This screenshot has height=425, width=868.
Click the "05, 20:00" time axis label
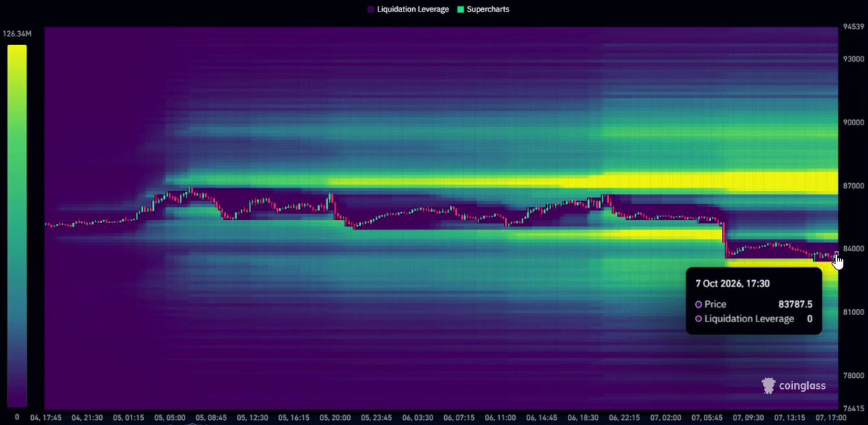(x=336, y=418)
